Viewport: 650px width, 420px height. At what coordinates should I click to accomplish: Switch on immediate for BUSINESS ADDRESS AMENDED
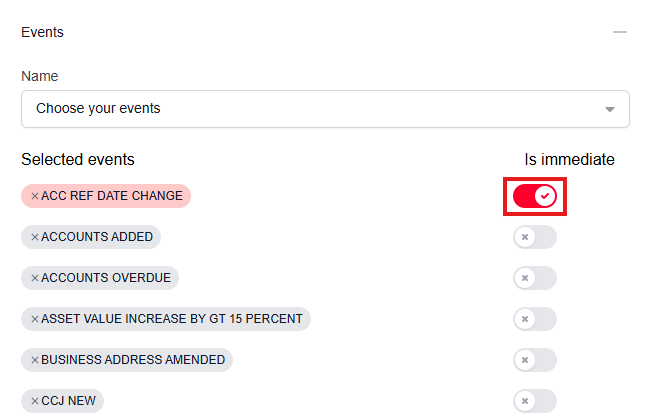coord(534,360)
